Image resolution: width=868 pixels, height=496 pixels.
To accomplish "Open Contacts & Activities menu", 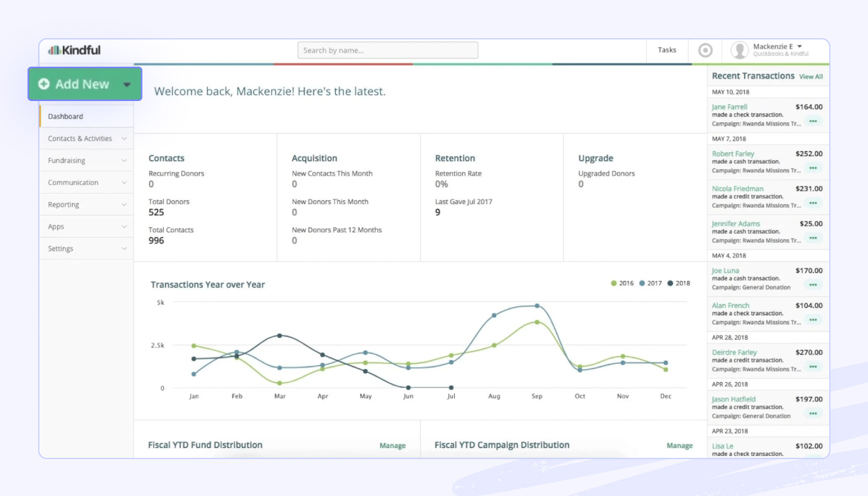I will pyautogui.click(x=86, y=139).
